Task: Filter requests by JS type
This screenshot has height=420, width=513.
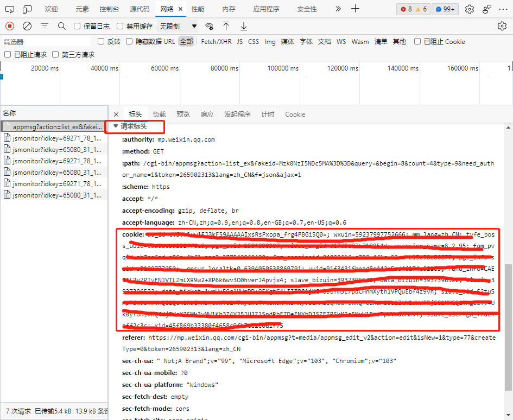Action: click(240, 42)
